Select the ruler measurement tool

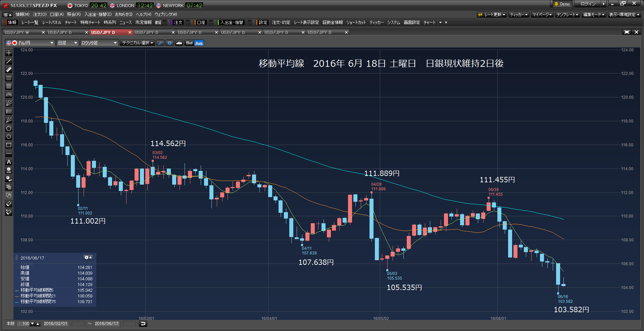pyautogui.click(x=9, y=69)
